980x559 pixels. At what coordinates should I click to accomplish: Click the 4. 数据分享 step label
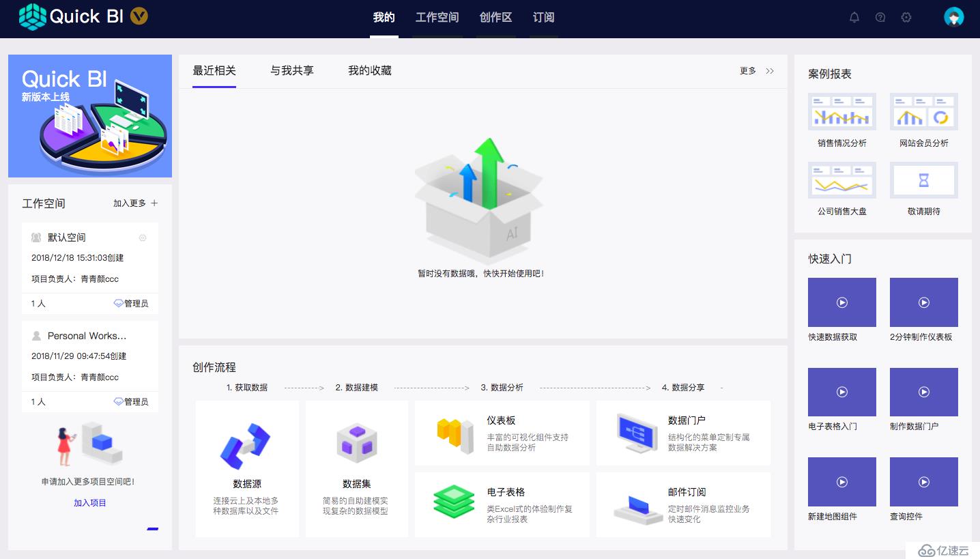tap(683, 388)
